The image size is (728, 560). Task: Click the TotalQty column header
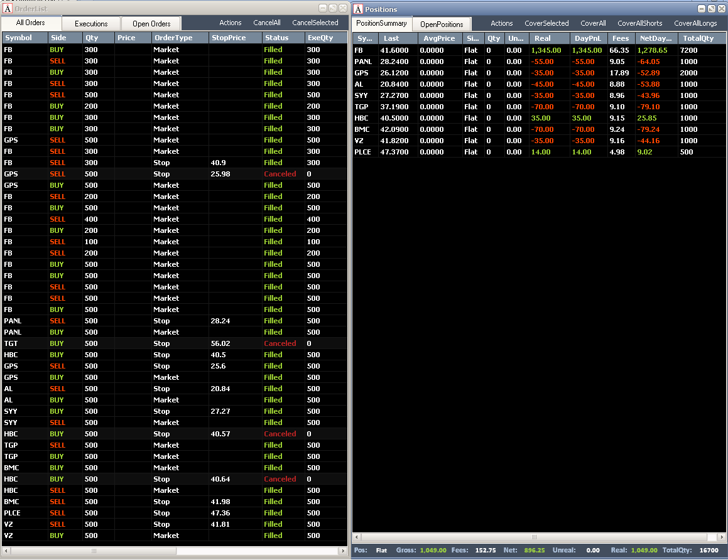point(702,38)
